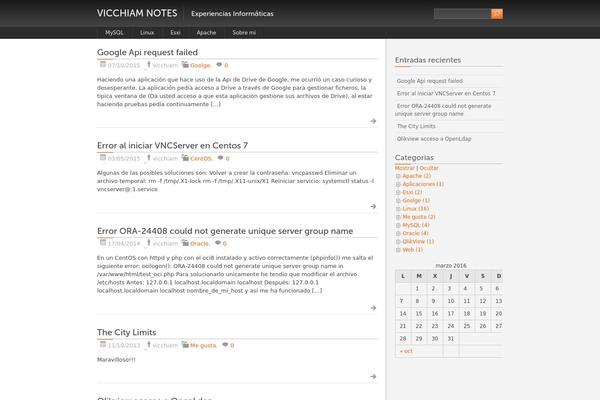The height and width of the screenshot is (400, 600).
Task: Open the VICCHIAM NOTES site title
Action: tap(137, 13)
